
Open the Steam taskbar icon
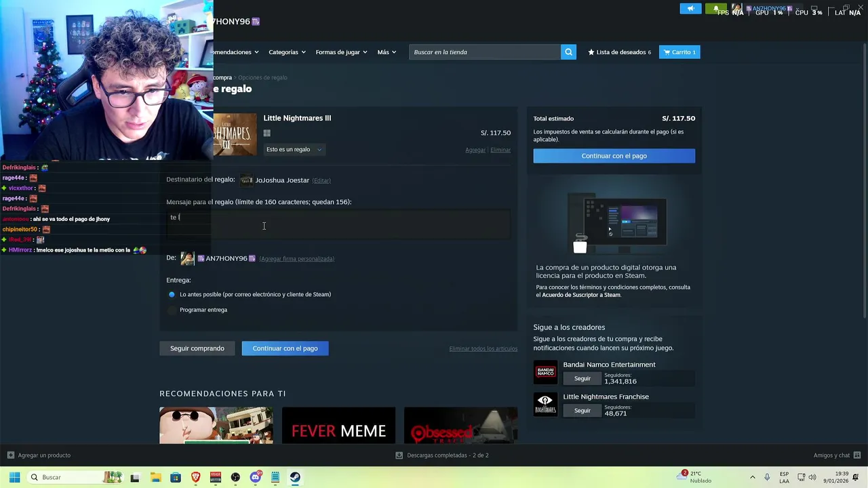[x=295, y=477]
